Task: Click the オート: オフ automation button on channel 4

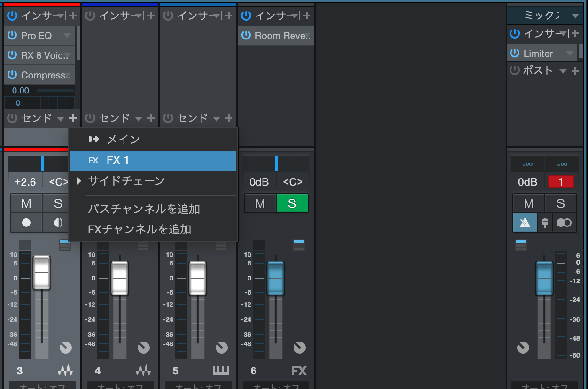Action: pyautogui.click(x=120, y=386)
